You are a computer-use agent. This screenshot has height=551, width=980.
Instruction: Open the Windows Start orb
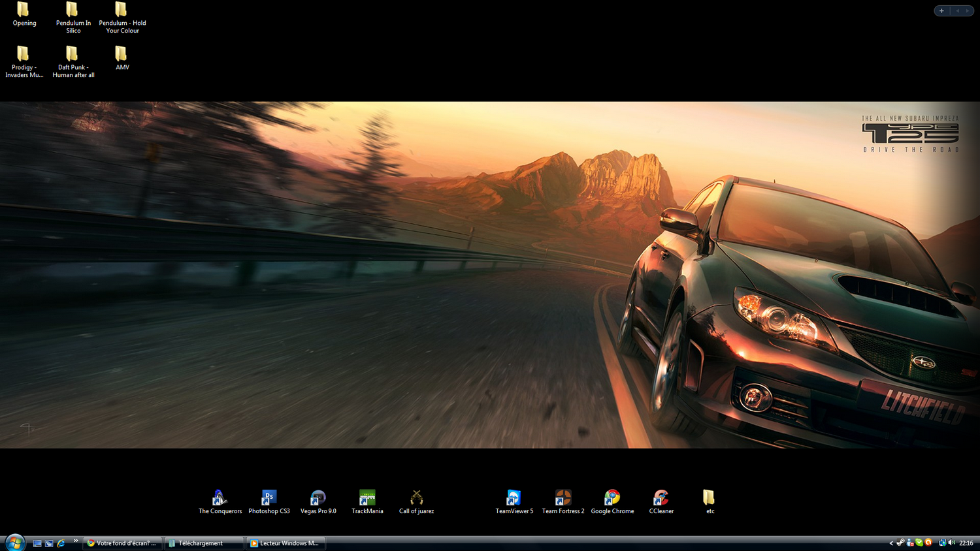[x=15, y=543]
